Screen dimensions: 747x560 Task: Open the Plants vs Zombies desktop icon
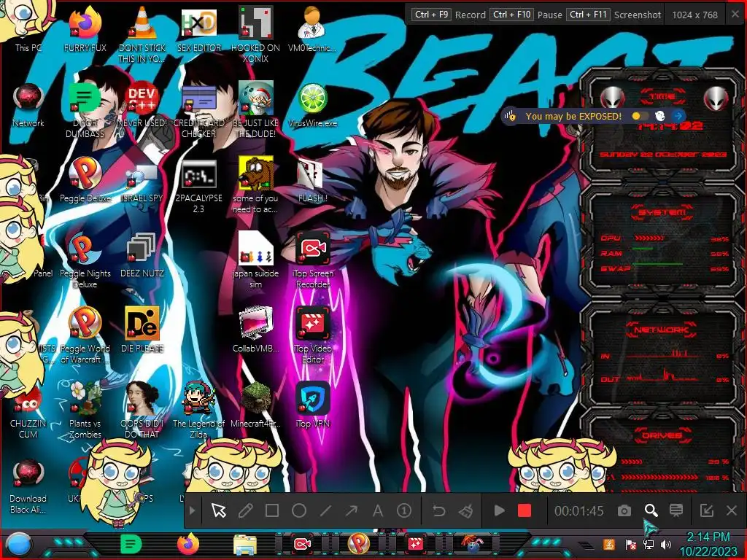click(85, 398)
